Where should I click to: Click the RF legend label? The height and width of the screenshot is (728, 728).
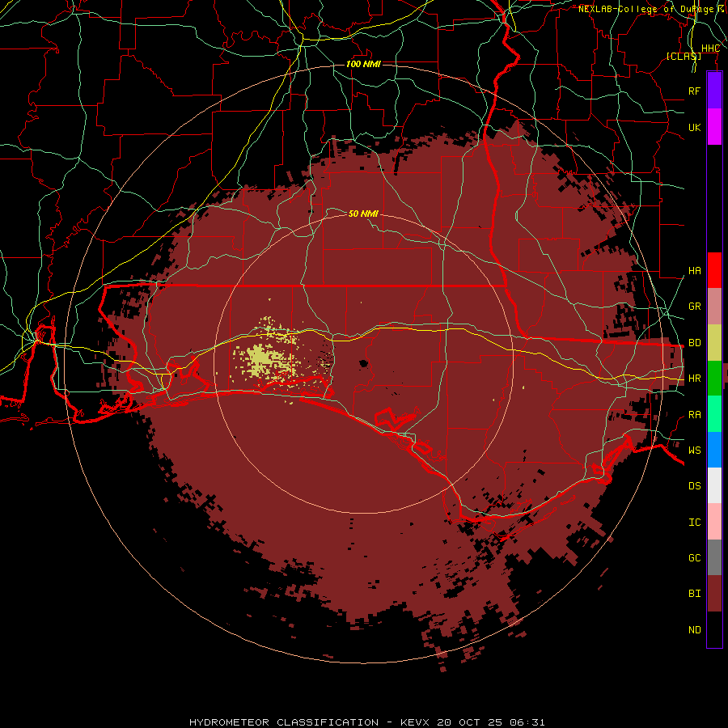pos(695,91)
